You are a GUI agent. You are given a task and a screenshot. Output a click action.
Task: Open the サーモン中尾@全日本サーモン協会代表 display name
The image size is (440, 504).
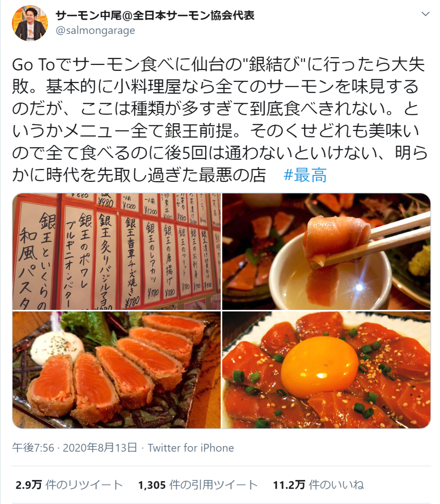coord(155,15)
